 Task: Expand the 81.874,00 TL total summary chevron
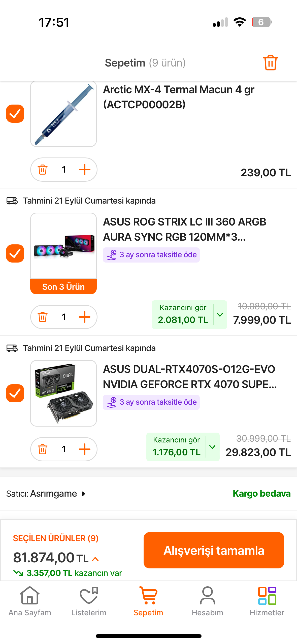95,559
